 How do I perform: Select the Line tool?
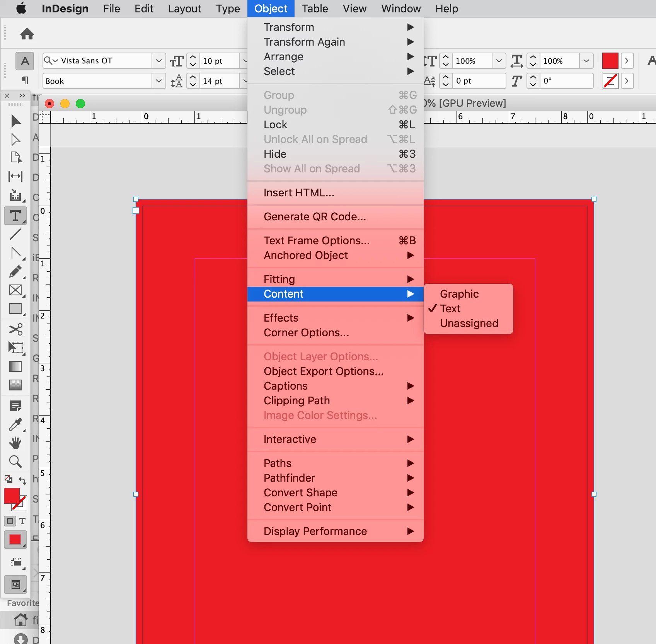(x=15, y=234)
